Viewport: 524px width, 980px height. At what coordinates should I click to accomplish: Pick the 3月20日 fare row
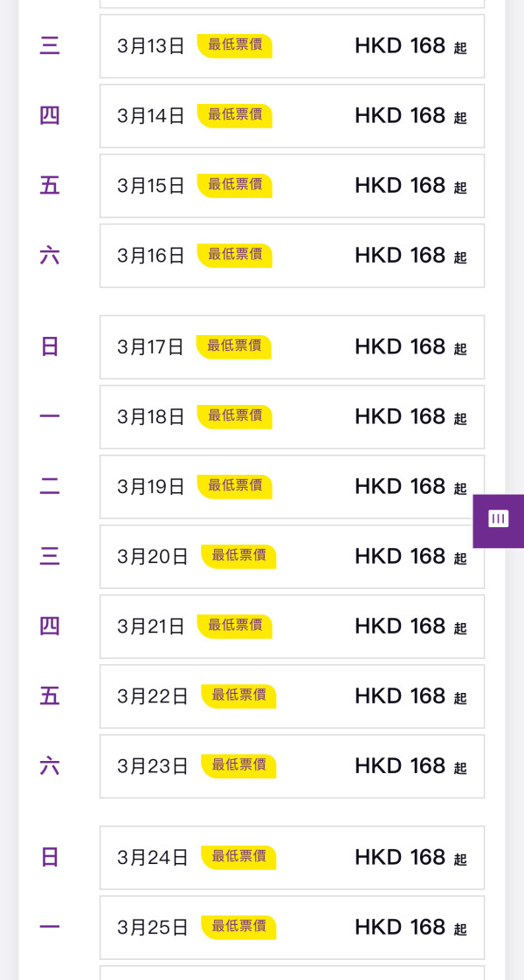(292, 557)
